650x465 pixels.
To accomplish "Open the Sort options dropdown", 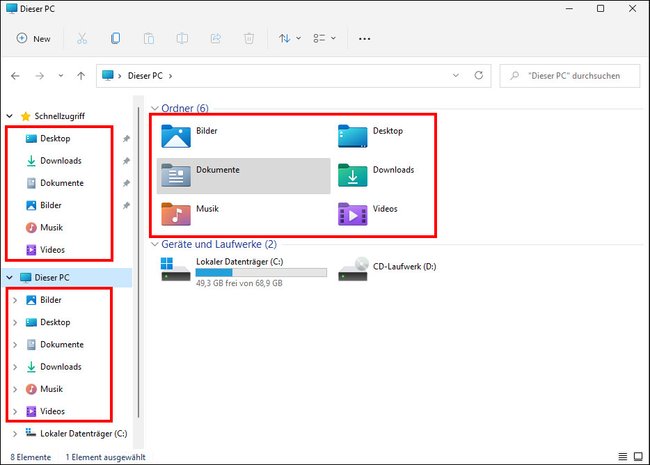I will coord(289,39).
